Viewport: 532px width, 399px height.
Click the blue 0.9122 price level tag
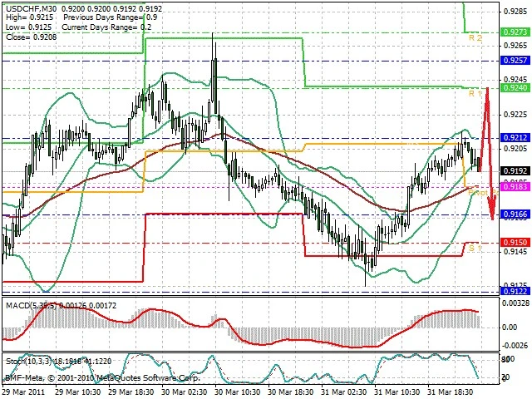[515, 292]
